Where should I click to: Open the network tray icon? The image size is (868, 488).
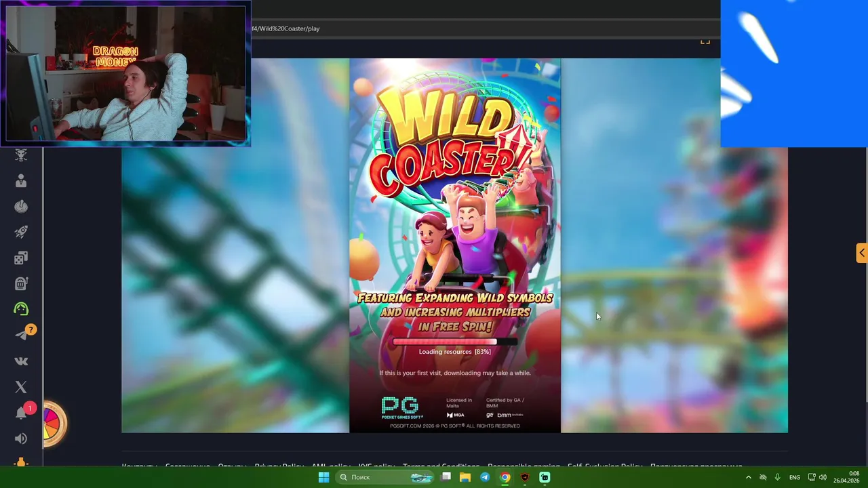point(812,477)
